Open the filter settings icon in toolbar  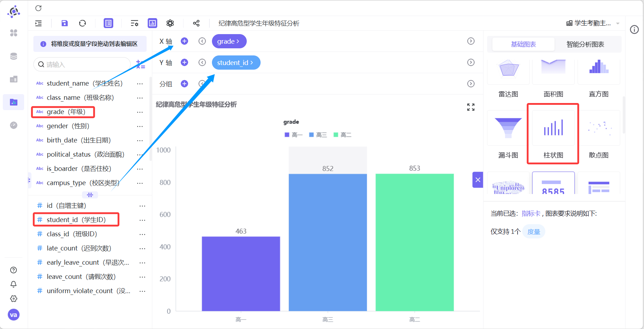pos(134,23)
